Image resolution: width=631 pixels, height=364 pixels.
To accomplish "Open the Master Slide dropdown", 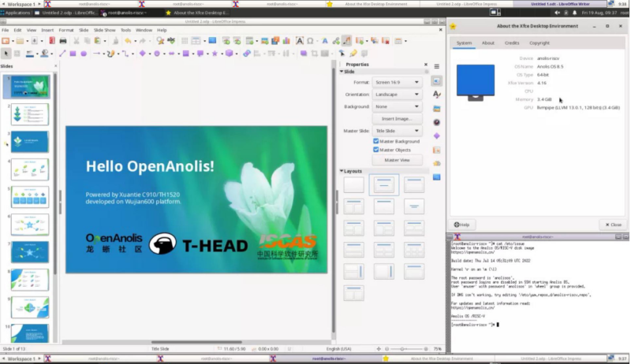I will tap(397, 131).
